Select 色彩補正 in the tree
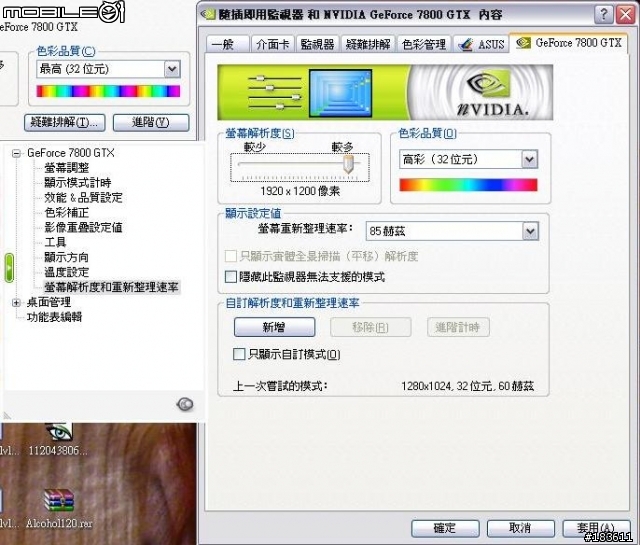This screenshot has width=640, height=545. pos(67,212)
